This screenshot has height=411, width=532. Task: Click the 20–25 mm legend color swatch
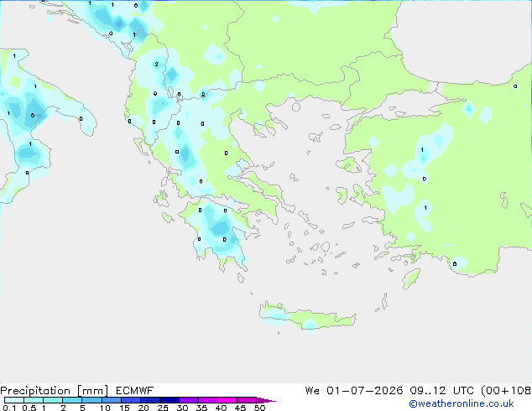click(x=149, y=400)
